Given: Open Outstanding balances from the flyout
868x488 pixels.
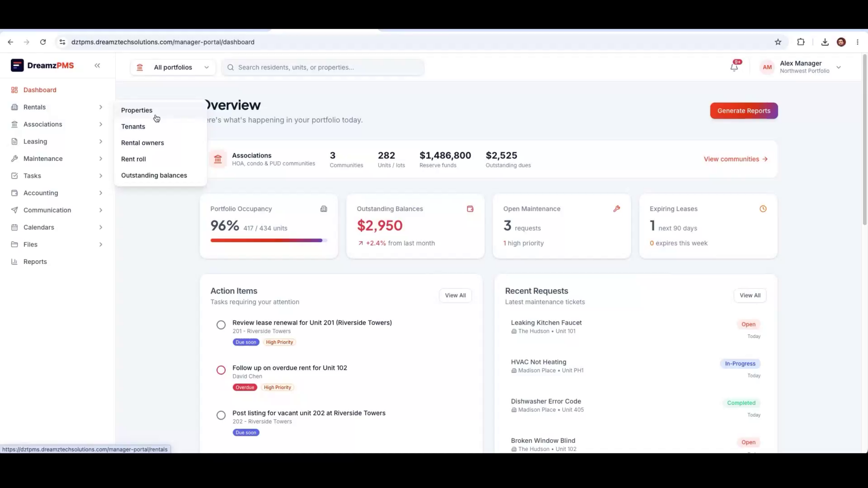Looking at the screenshot, I should 161,175.
